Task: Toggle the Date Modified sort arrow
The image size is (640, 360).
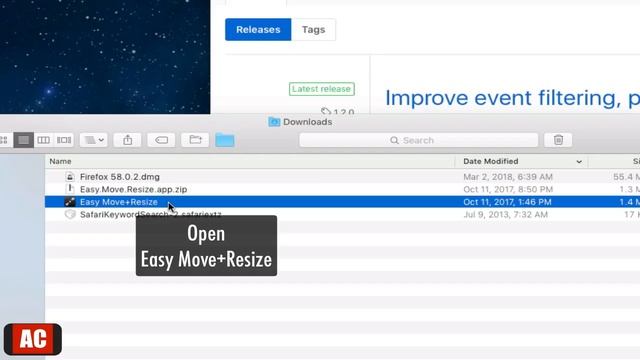Action: click(x=579, y=162)
